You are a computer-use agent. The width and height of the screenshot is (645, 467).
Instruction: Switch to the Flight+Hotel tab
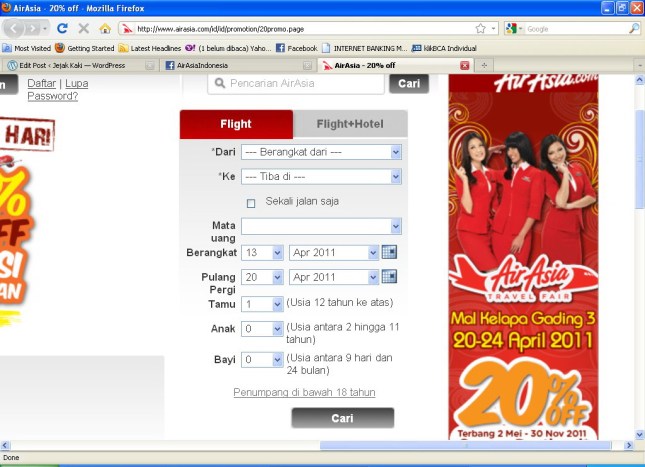pyautogui.click(x=351, y=125)
